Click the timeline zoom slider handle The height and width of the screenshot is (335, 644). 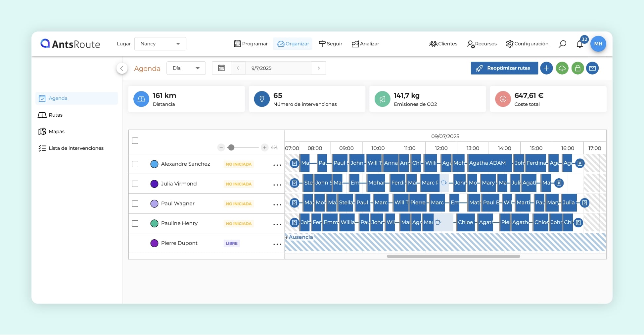click(x=231, y=147)
